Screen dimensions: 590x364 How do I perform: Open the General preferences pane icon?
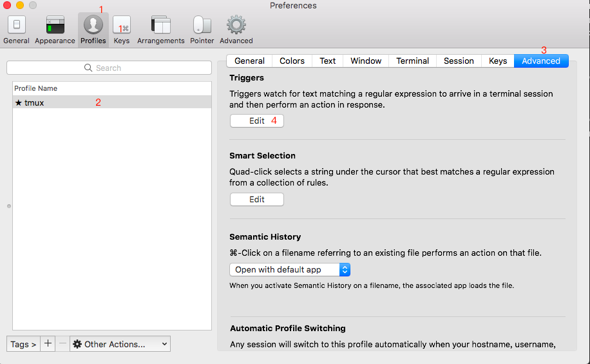coord(16,26)
